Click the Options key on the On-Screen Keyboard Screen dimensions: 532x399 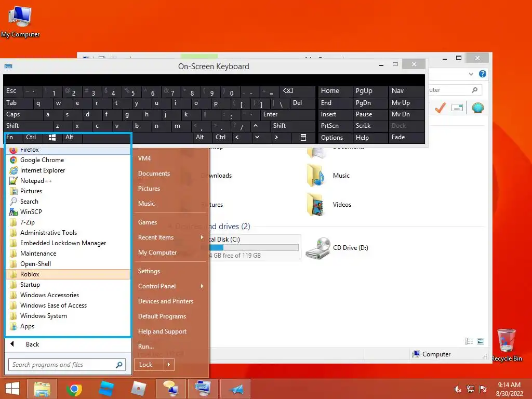tap(335, 137)
